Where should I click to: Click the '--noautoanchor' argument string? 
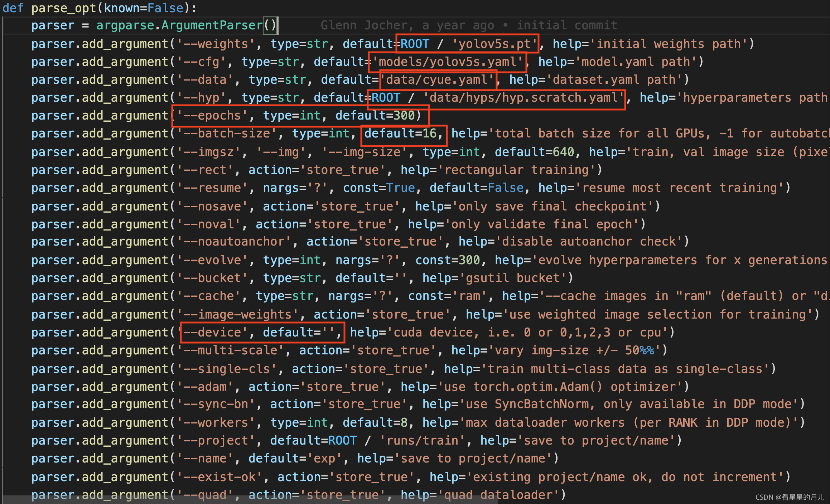coord(234,242)
